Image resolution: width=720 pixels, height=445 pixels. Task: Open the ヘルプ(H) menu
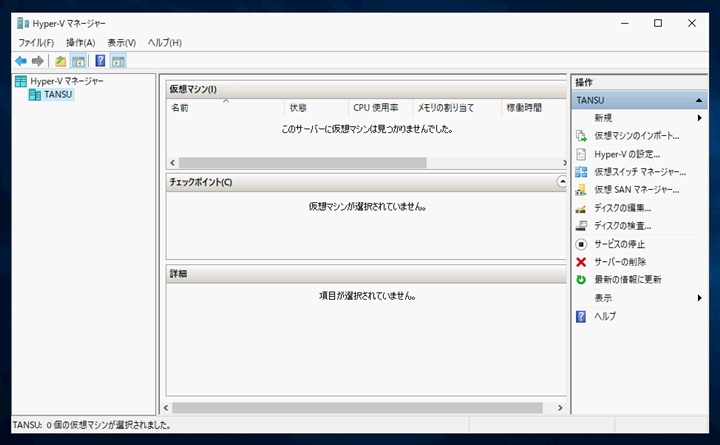point(164,43)
